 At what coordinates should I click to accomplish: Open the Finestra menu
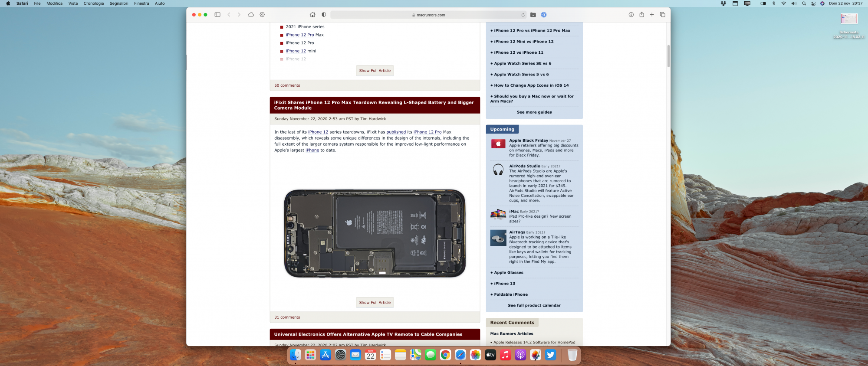click(x=141, y=3)
